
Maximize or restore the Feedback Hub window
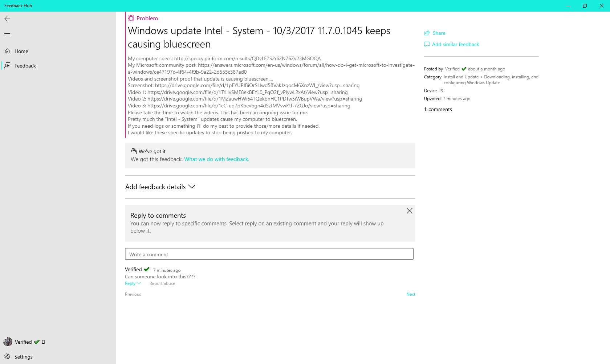[x=585, y=6]
